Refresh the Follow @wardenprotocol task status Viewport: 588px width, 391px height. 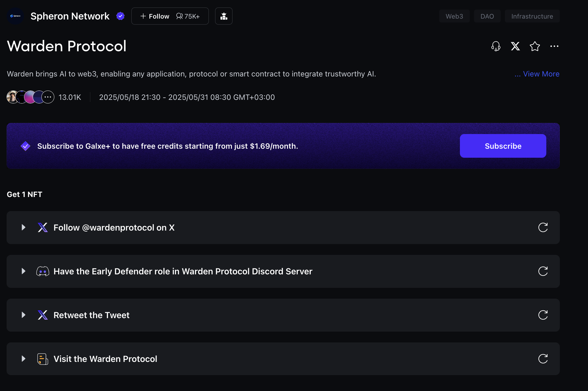543,228
